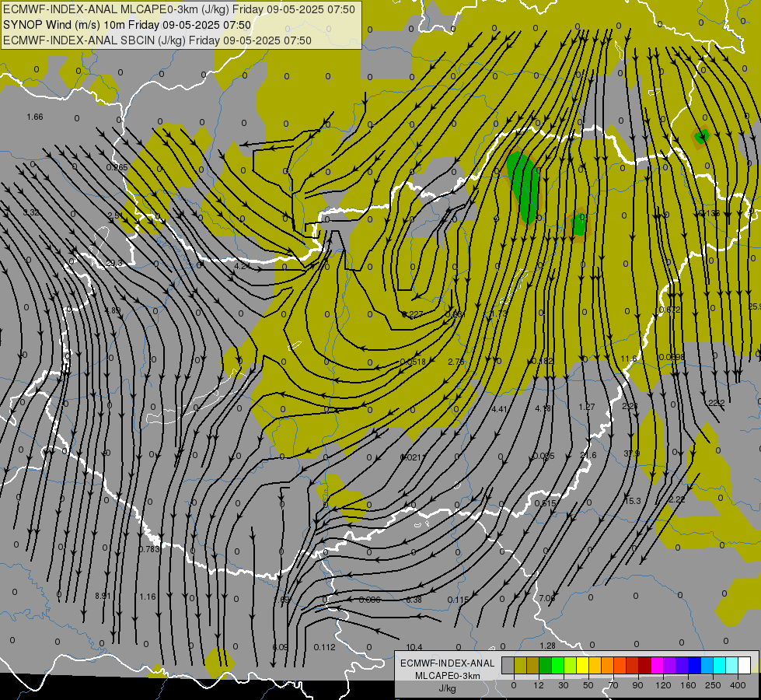Image resolution: width=761 pixels, height=700 pixels.
Task: Click the map value 0.672
Action: (670, 310)
